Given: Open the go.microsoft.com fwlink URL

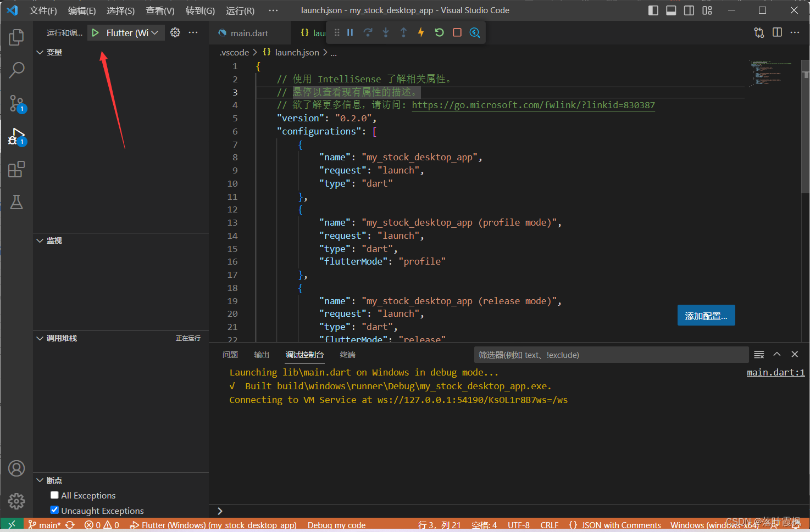Looking at the screenshot, I should (x=533, y=105).
